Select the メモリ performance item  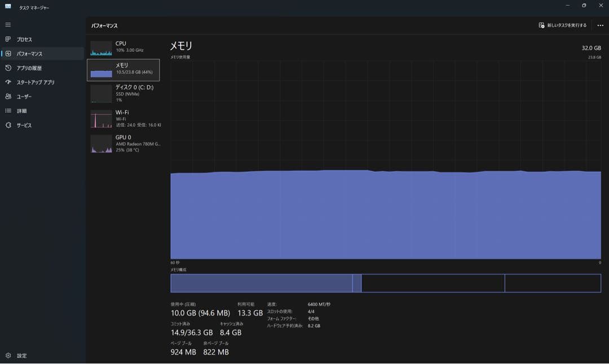pos(123,70)
